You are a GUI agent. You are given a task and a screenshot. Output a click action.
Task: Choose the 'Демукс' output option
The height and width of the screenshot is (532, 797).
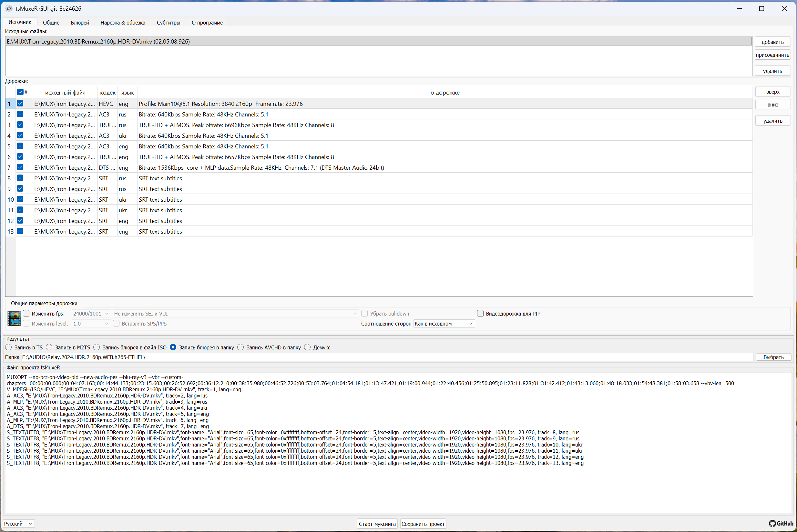[x=308, y=347]
